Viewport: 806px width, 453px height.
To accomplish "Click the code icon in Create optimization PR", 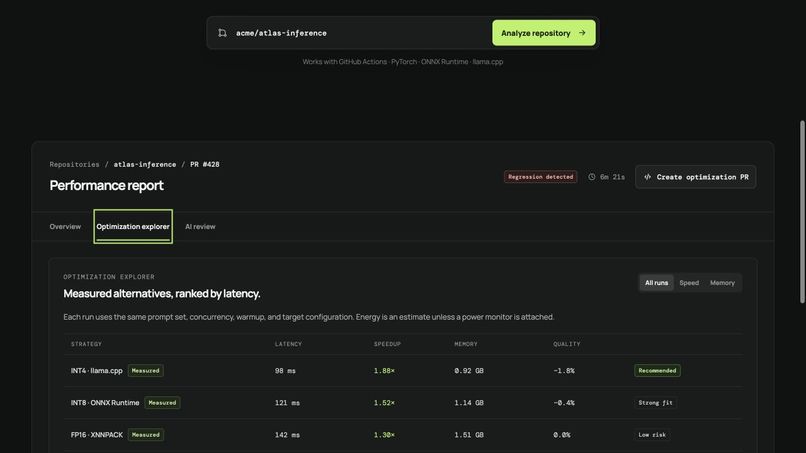I will click(648, 177).
